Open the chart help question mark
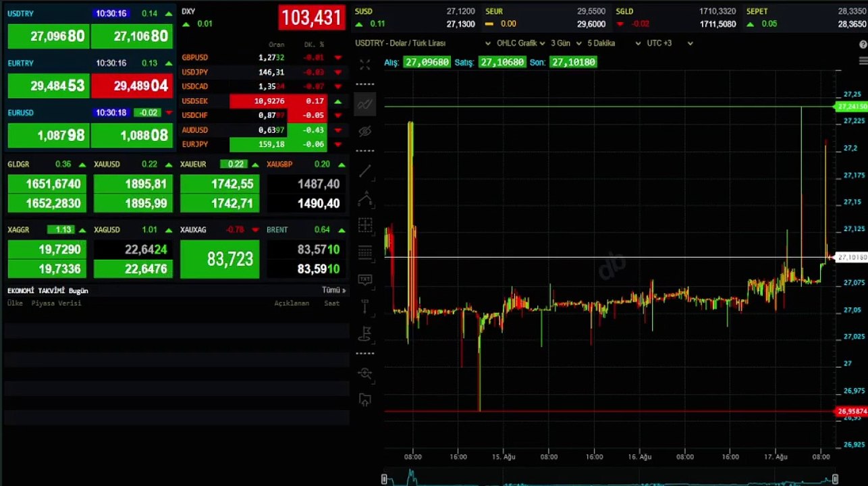Screen dimensions: 868x486 863,44
